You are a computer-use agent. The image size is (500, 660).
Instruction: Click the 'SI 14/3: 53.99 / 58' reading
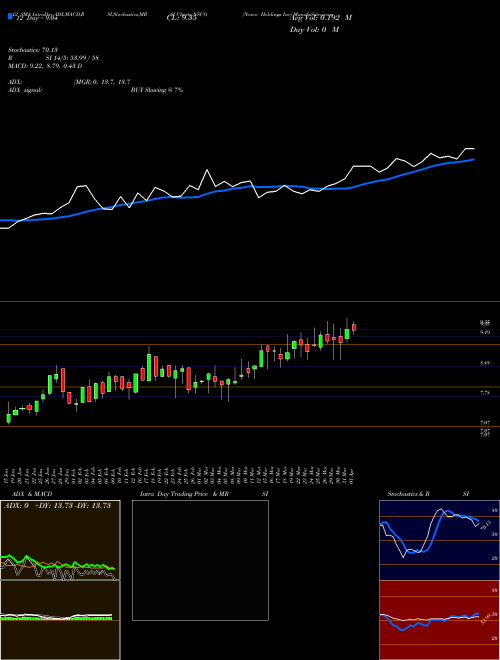tap(72, 58)
